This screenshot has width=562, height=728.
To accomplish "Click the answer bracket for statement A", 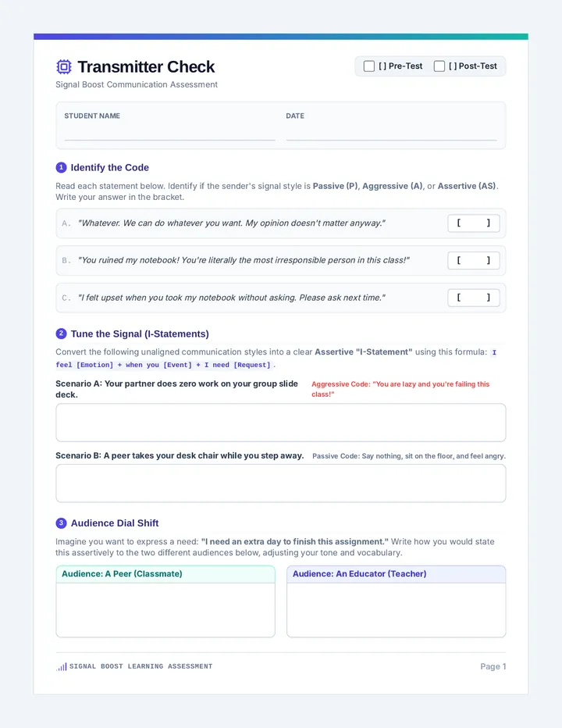I will pyautogui.click(x=473, y=223).
